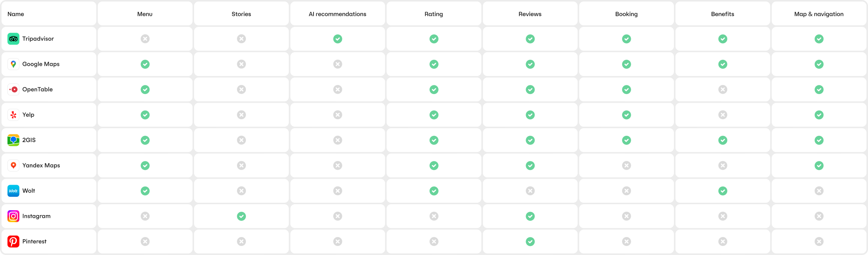Toggle Instagram's Stories green checkmark
This screenshot has height=255, width=868.
coord(241,216)
